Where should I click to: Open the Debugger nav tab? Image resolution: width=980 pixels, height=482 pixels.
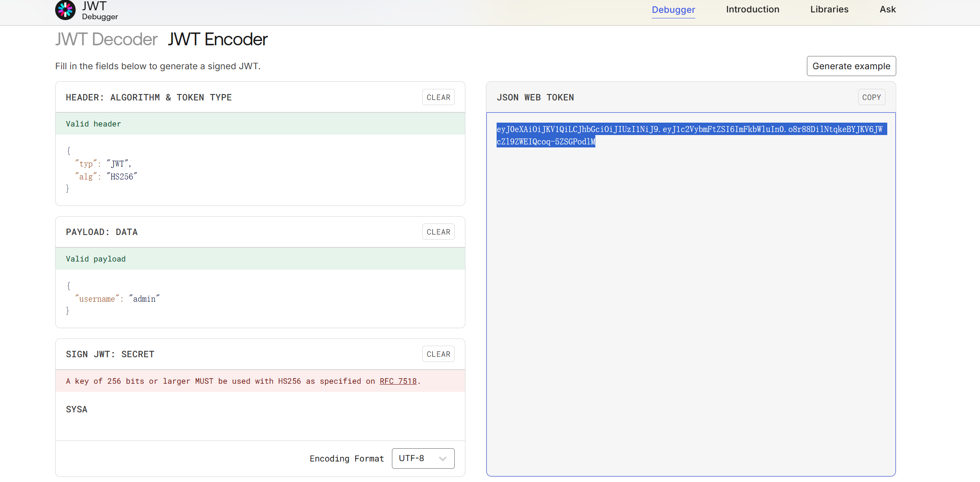[x=673, y=9]
